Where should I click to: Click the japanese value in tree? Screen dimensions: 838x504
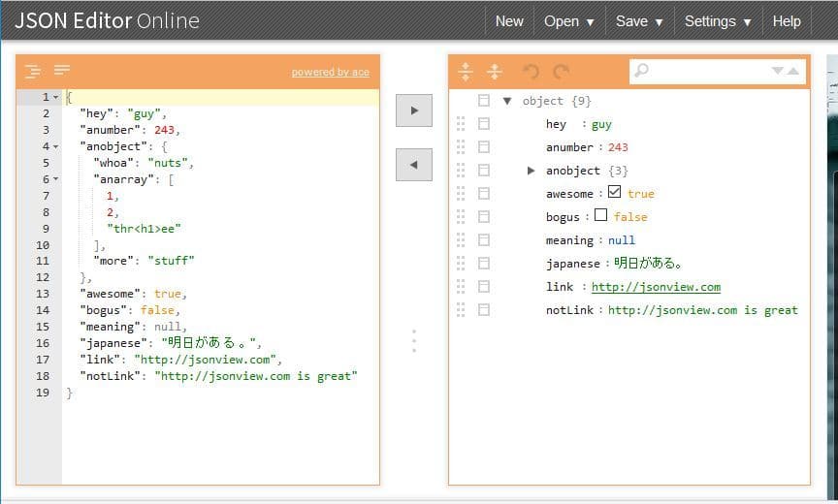coord(648,264)
